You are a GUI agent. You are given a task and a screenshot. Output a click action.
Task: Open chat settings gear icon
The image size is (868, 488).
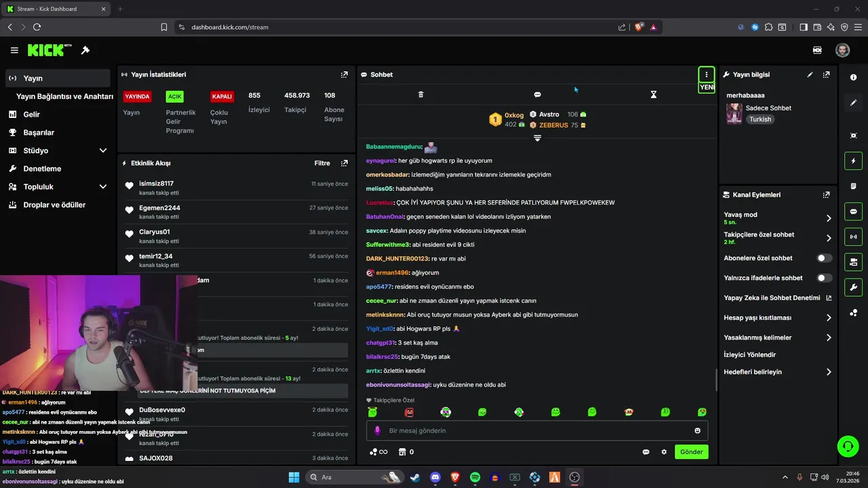(664, 452)
